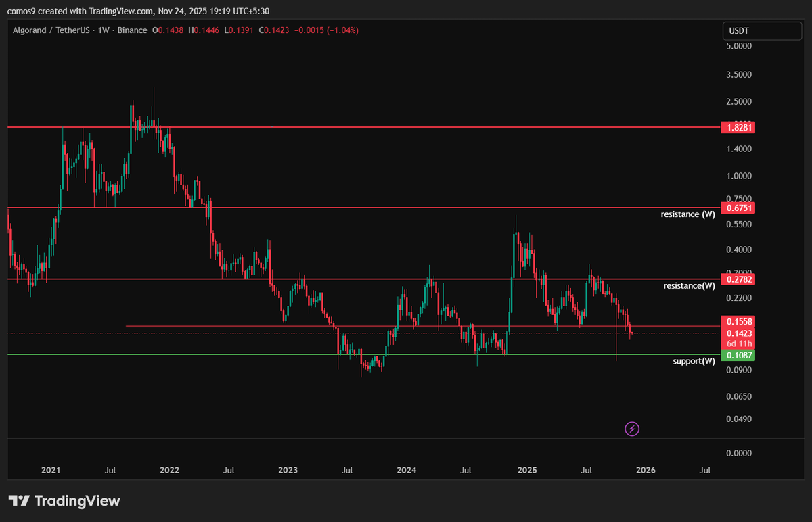Click the 2021 label on time axis

click(x=51, y=469)
